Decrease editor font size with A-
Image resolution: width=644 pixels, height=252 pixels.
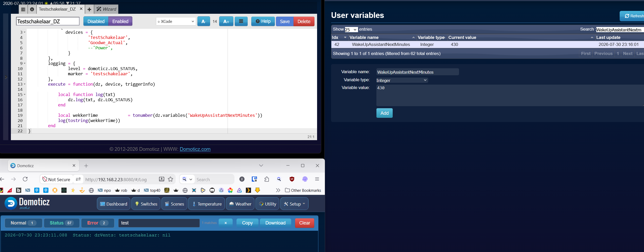coord(204,21)
